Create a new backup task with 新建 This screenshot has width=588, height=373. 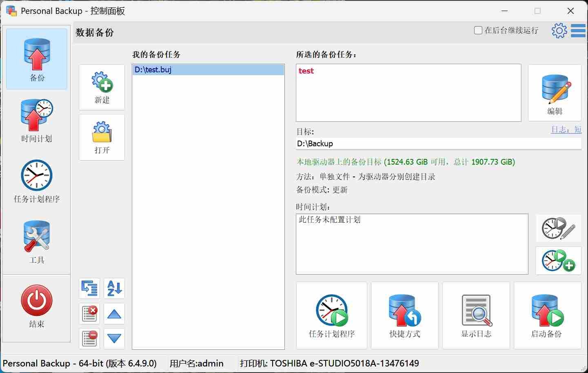coord(102,87)
